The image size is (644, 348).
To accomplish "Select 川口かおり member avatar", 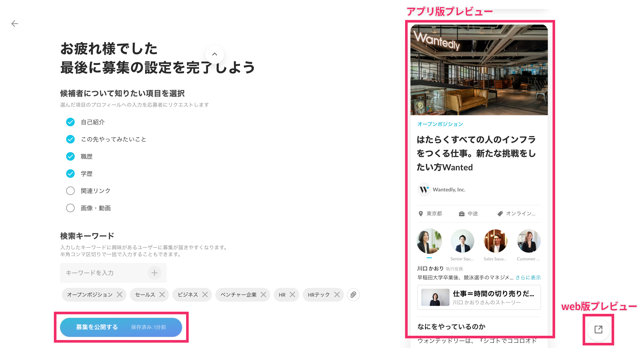I will (429, 241).
